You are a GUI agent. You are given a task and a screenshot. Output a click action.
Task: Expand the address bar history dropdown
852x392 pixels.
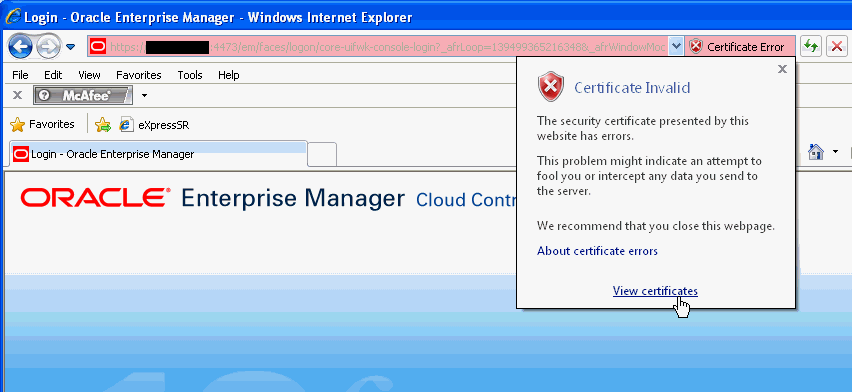[x=675, y=47]
